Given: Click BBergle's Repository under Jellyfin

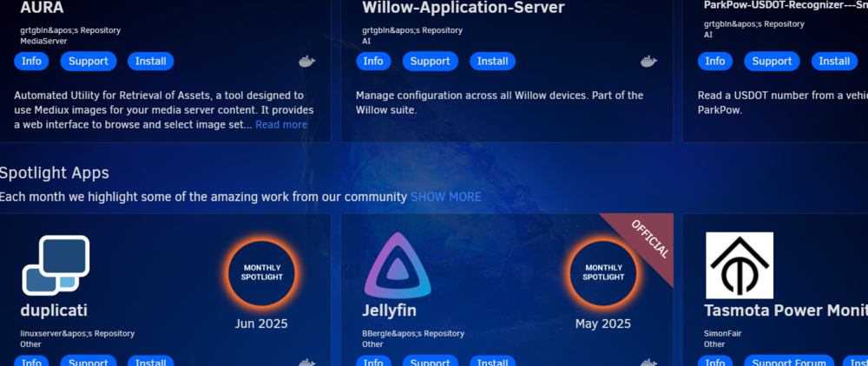Looking at the screenshot, I should pyautogui.click(x=413, y=334).
